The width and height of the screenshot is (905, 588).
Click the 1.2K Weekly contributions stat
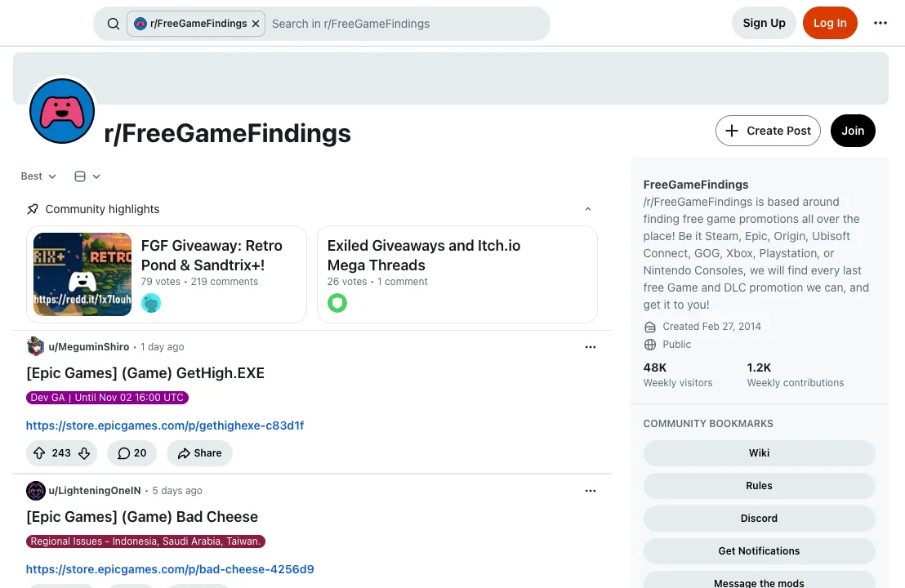796,375
